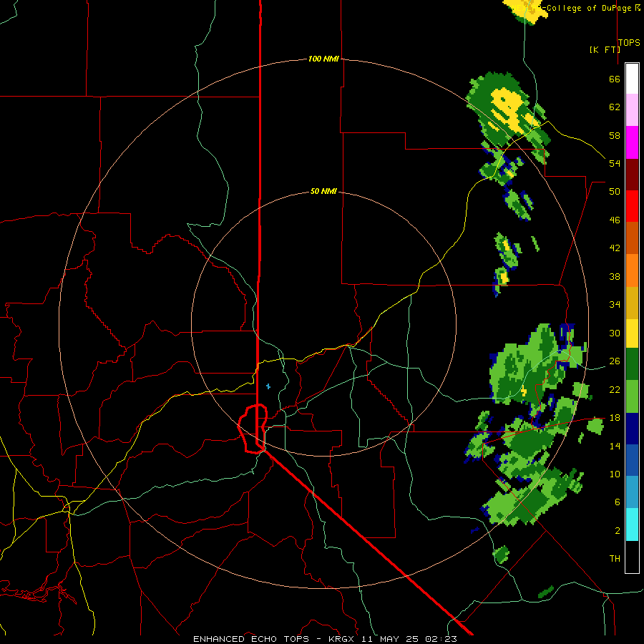Click the legend value '46'
Image resolution: width=644 pixels, height=644 pixels.
coord(615,220)
